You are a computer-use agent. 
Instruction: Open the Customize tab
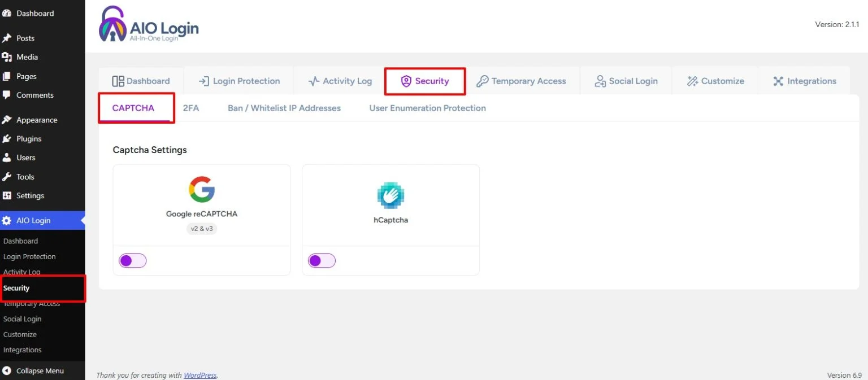point(715,81)
